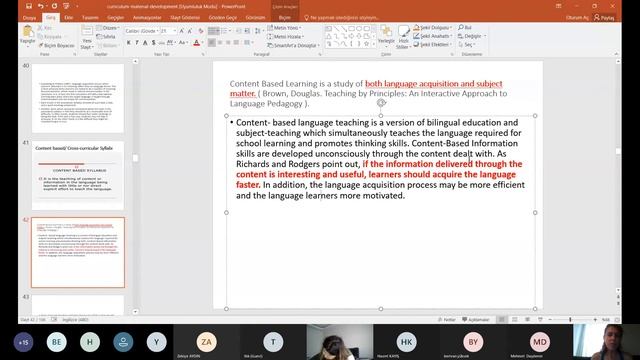Clear all formatting eraser icon
640x360 pixels.
pos(201,31)
